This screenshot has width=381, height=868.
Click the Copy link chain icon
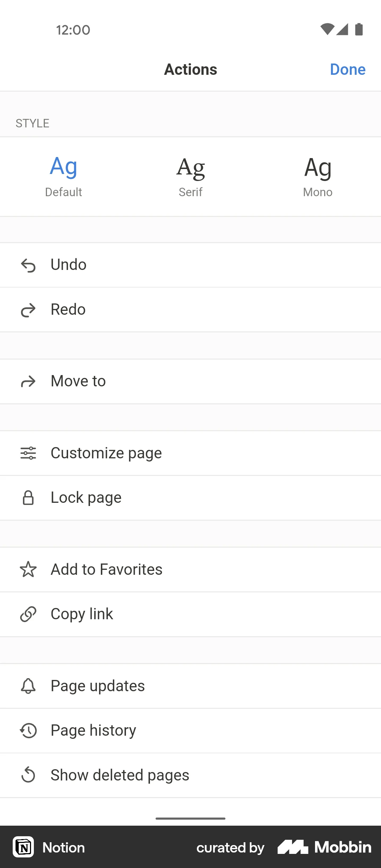(x=28, y=614)
